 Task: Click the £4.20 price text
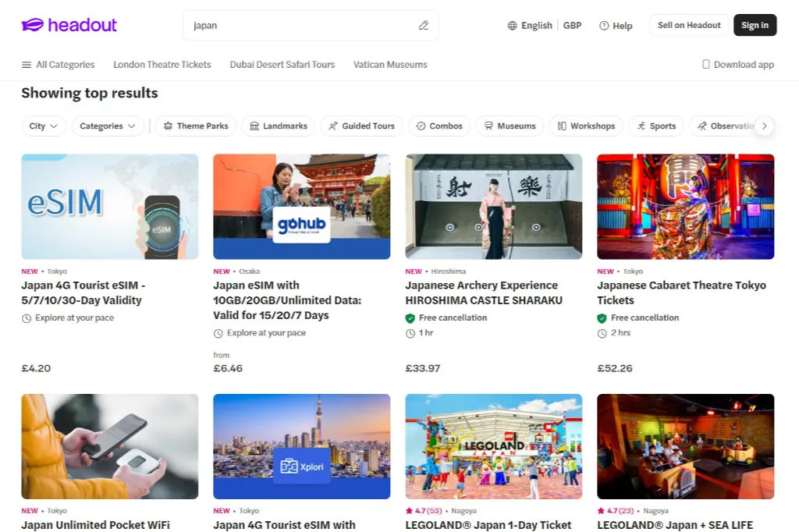pos(36,368)
